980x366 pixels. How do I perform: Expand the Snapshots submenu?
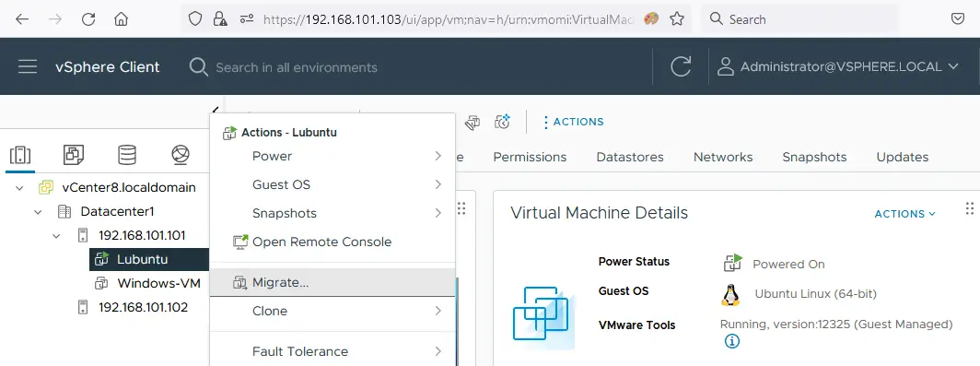pyautogui.click(x=332, y=213)
